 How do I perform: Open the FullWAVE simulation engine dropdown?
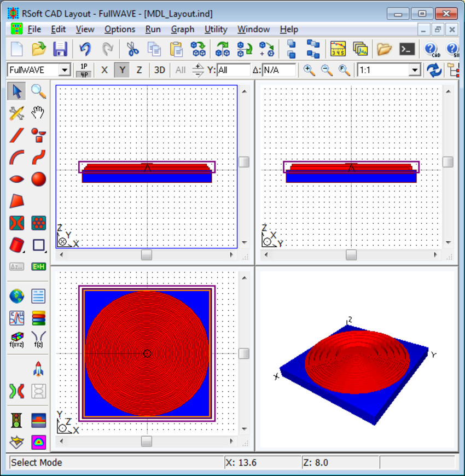pos(63,70)
